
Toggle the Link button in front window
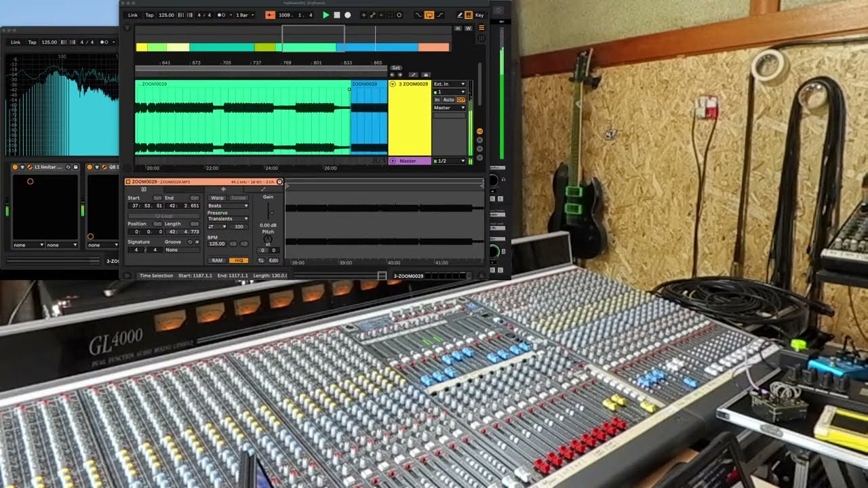coord(133,15)
